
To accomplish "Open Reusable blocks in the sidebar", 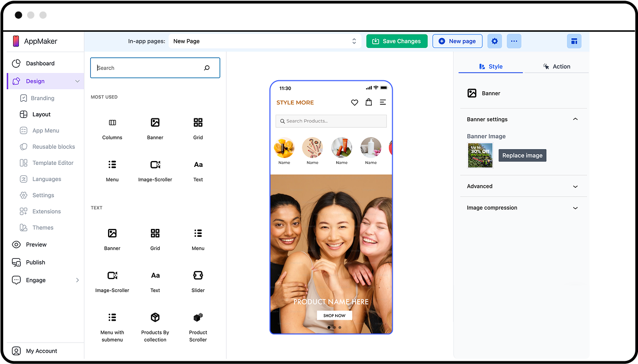I will tap(53, 147).
